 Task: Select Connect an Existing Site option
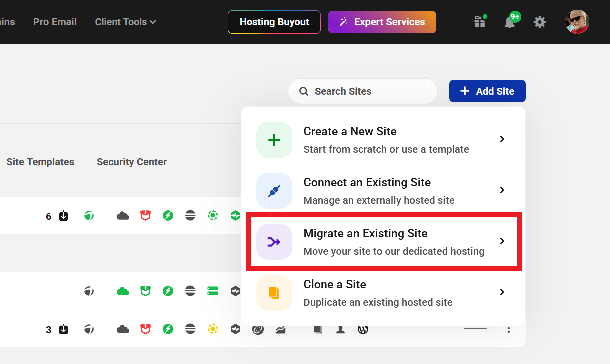coord(383,191)
